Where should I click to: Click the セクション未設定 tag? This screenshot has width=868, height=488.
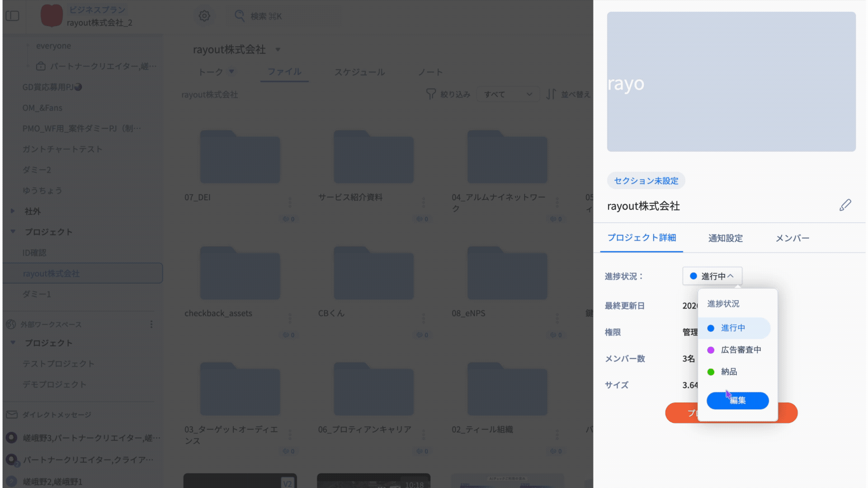click(646, 181)
